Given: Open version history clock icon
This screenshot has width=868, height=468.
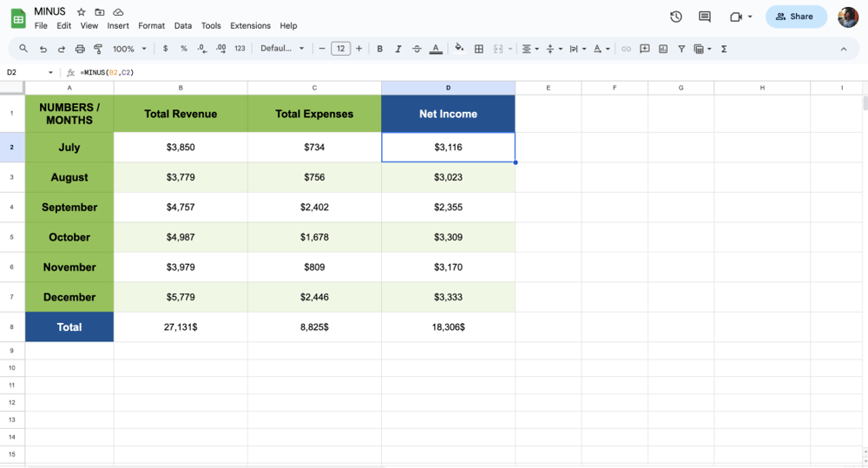Looking at the screenshot, I should 676,16.
